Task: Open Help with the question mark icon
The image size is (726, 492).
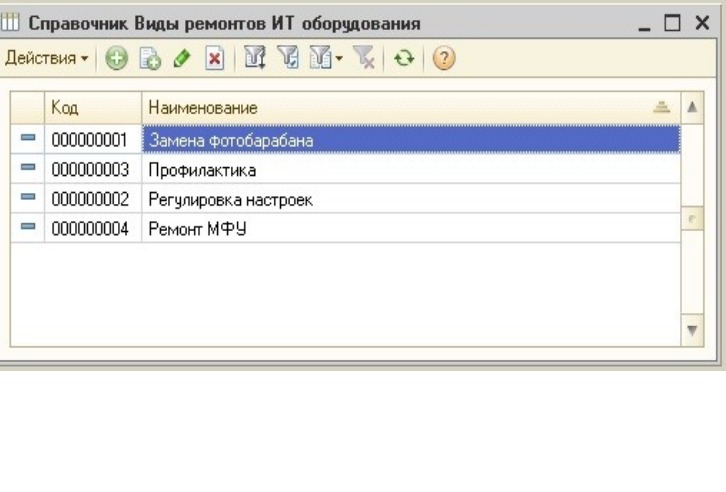Action: [x=444, y=59]
